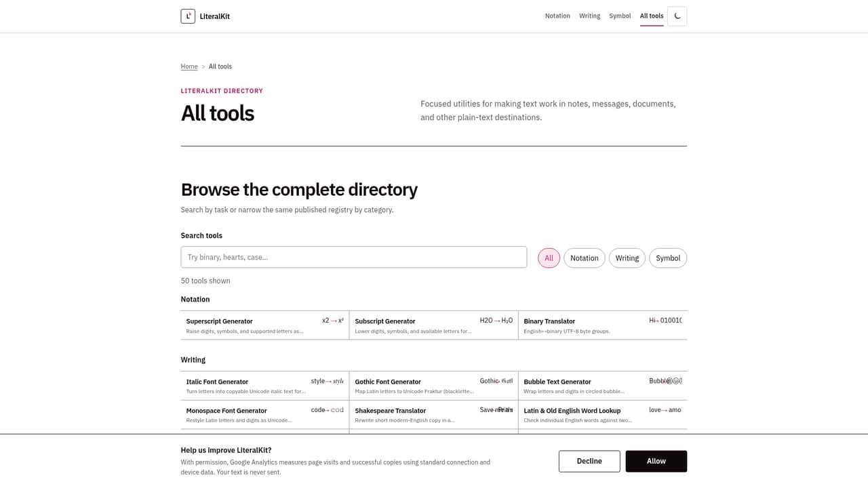This screenshot has height=488, width=868.
Task: Open Binary Translator tool
Action: (x=602, y=325)
